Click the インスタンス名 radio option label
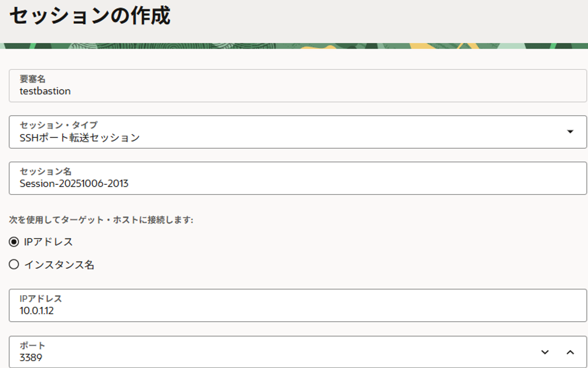The height and width of the screenshot is (368, 588). (x=59, y=265)
